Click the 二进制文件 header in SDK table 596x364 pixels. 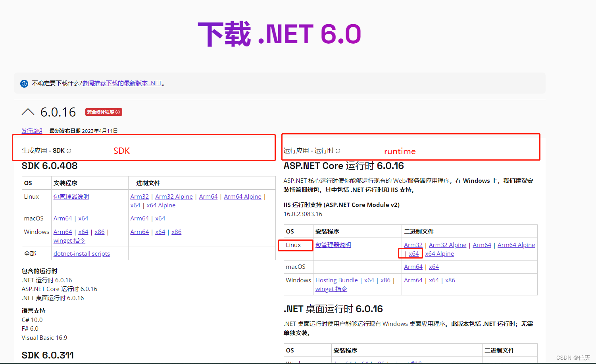point(145,183)
